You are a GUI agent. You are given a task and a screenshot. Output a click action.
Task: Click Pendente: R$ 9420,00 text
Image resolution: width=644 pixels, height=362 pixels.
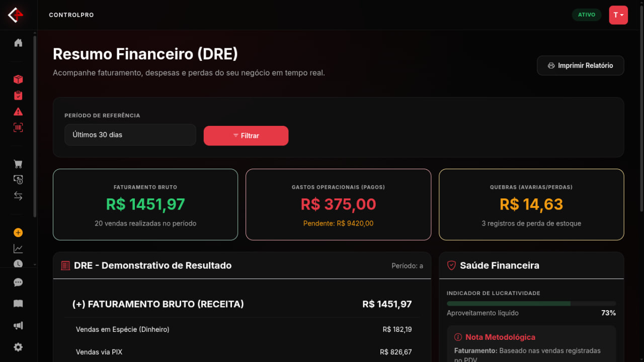pos(339,224)
